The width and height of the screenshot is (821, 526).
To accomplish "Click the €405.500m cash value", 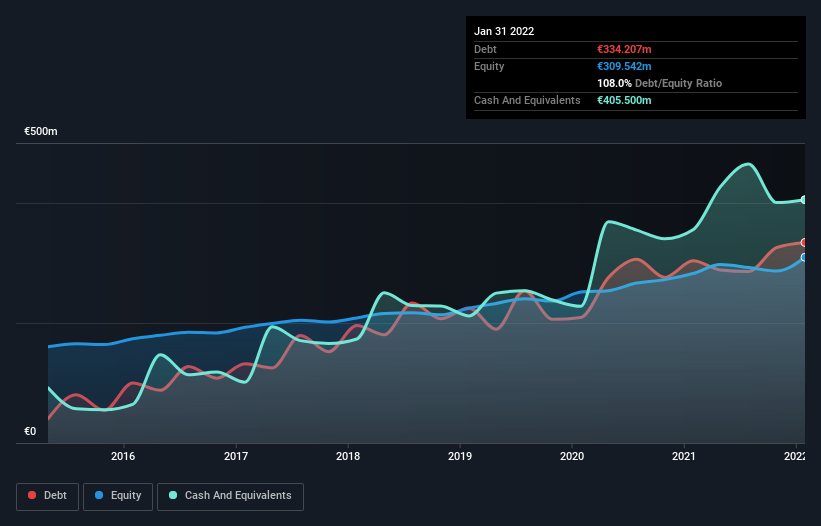I will point(624,100).
